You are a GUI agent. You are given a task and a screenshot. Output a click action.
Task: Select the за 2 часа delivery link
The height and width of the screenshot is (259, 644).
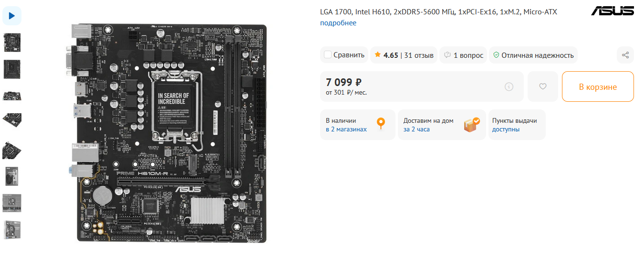click(x=416, y=129)
